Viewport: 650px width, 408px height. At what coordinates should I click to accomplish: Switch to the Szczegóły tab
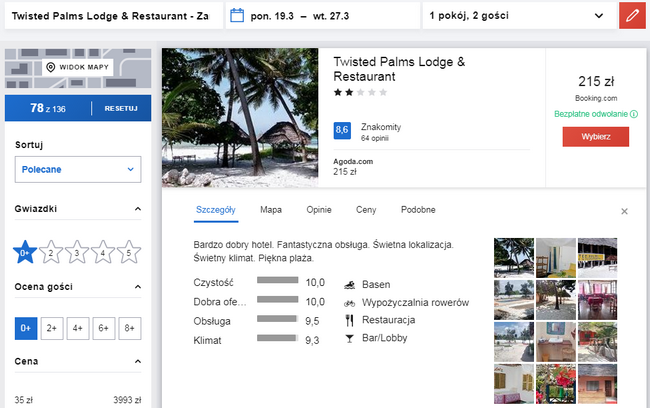[x=216, y=210]
